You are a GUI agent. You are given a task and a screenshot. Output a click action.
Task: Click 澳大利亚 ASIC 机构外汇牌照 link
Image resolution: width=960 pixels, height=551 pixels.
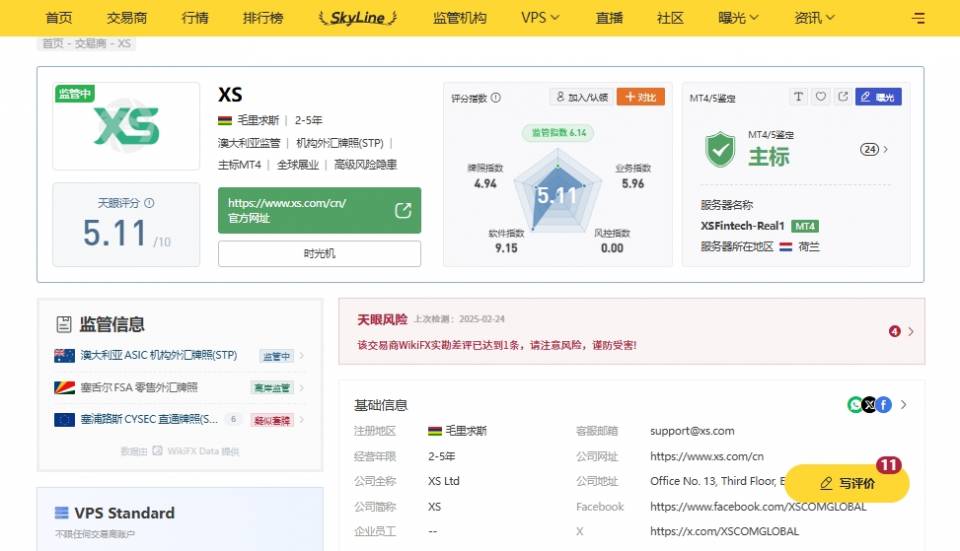(159, 355)
